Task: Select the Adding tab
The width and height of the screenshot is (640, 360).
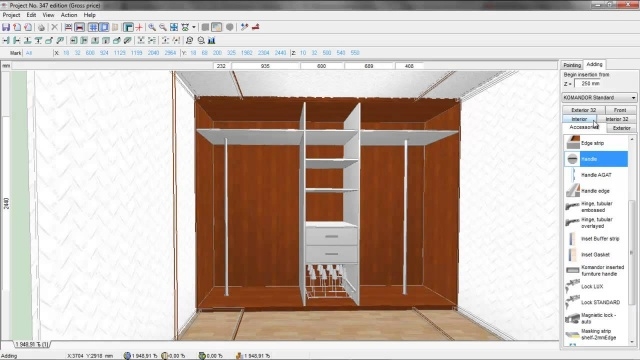Action: (x=594, y=64)
